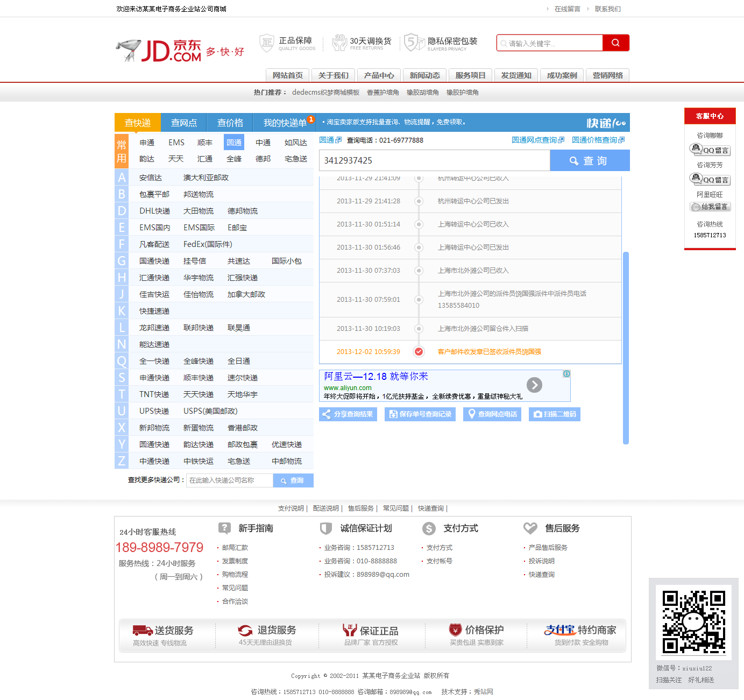Viewport: 744px width, 700px height.
Task: Click the WeChat QR code image
Action: click(693, 622)
